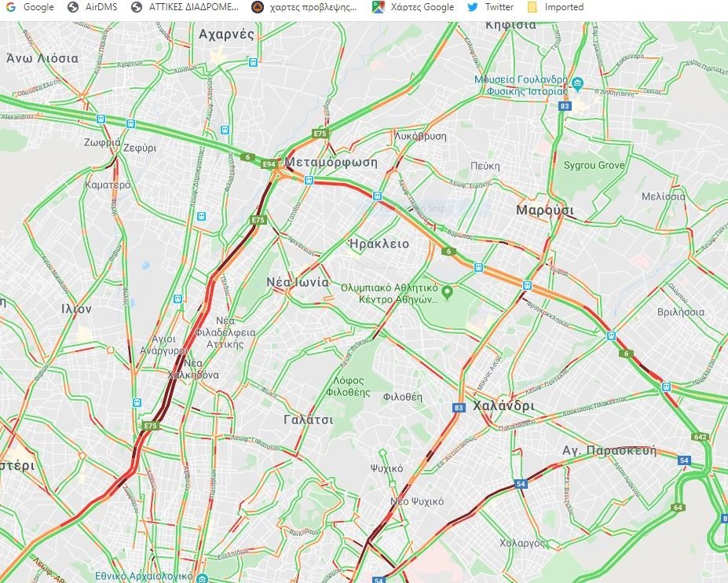The image size is (728, 583).
Task: Click route 54 shield near Αγ. Παρασκευή
Action: (684, 460)
